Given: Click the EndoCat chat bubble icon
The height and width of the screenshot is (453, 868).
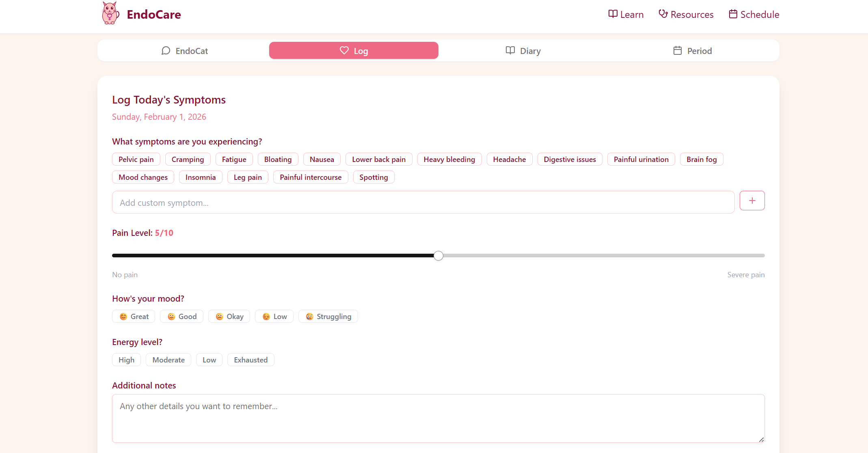Looking at the screenshot, I should point(166,51).
